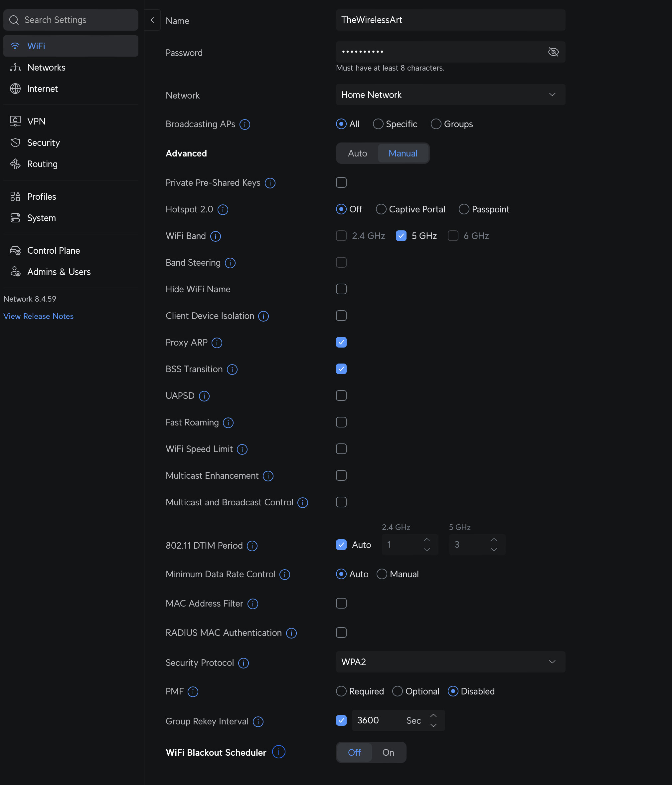Click the Search Settings field

71,20
